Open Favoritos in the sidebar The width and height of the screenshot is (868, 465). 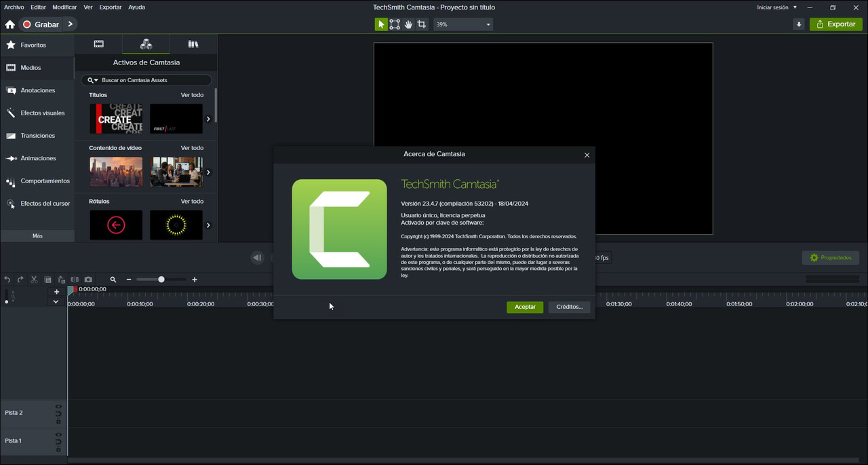pos(37,45)
